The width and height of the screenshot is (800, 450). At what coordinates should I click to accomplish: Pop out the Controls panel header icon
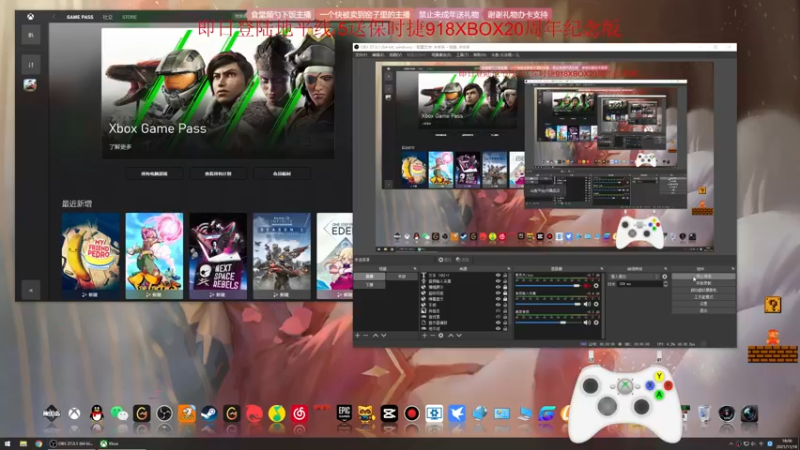(733, 269)
